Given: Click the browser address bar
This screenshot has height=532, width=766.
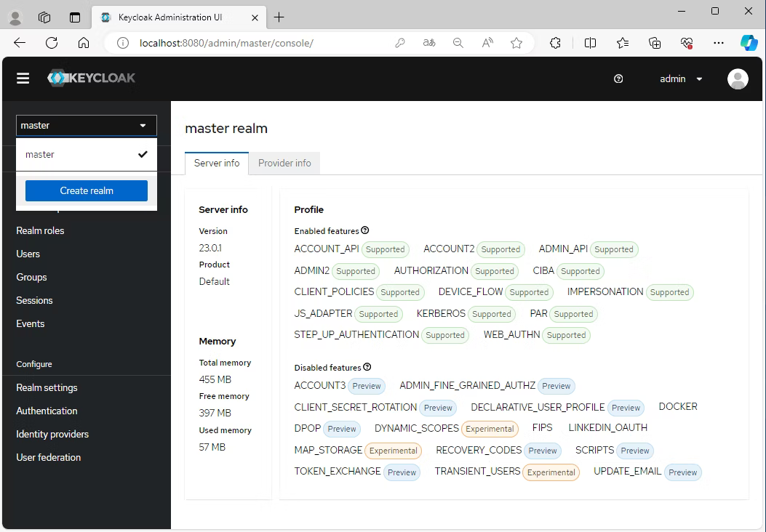Looking at the screenshot, I should point(247,43).
